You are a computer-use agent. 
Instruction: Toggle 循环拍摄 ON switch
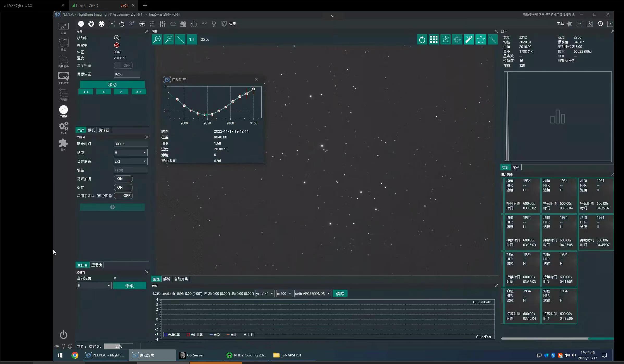tap(123, 179)
